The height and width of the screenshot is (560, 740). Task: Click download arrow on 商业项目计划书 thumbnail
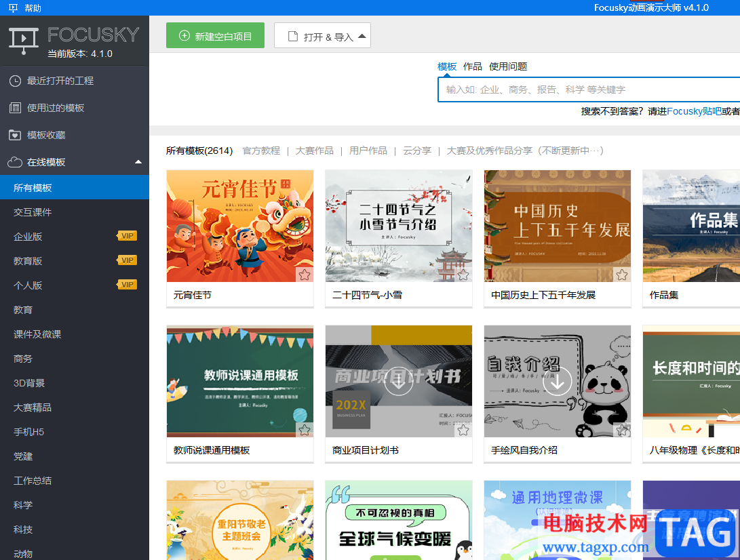point(399,381)
